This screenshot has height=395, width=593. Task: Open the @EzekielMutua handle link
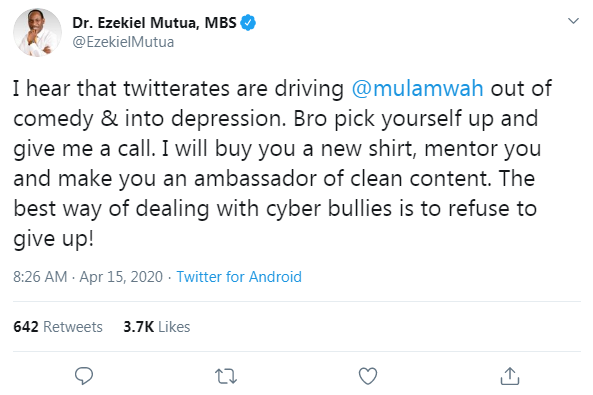123,42
